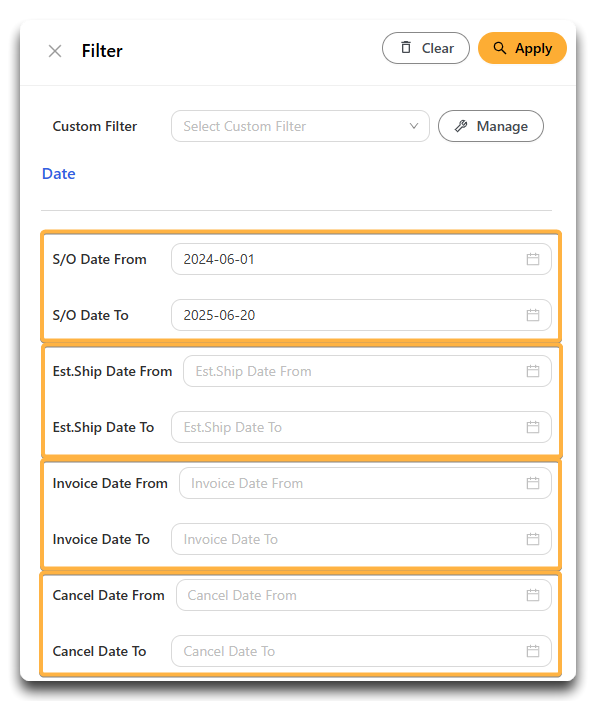Focus the Cancel Date From input
The image size is (596, 701).
click(x=364, y=595)
